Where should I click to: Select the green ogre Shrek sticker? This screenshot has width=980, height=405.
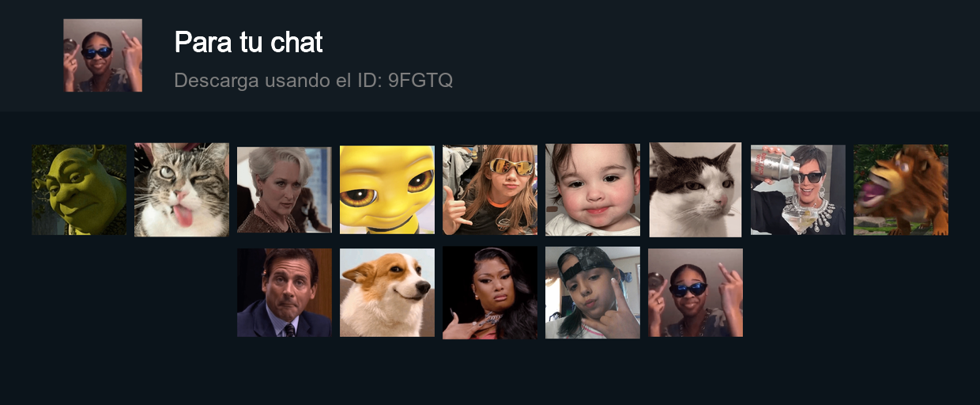pos(79,190)
